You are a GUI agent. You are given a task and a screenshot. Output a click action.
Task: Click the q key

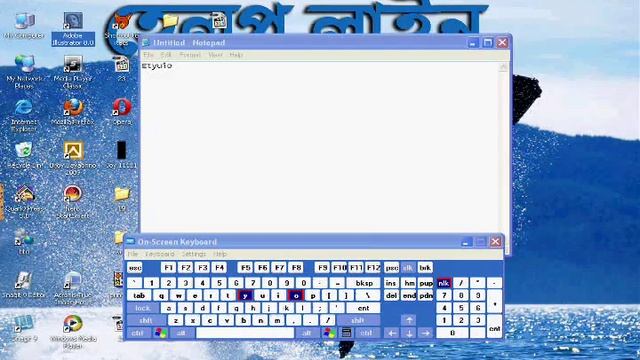[161, 296]
